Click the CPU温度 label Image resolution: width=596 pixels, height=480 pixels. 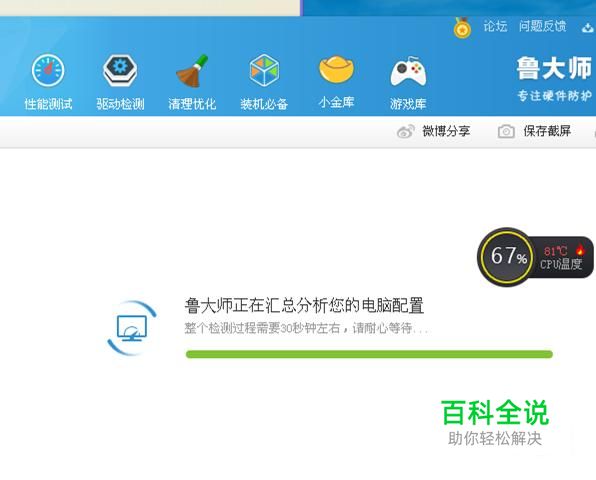pos(561,264)
